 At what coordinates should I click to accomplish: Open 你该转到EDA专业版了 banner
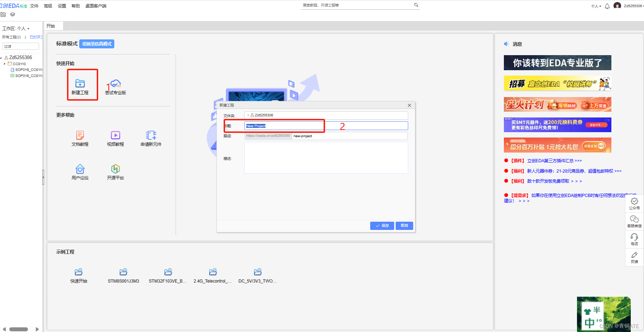[557, 63]
